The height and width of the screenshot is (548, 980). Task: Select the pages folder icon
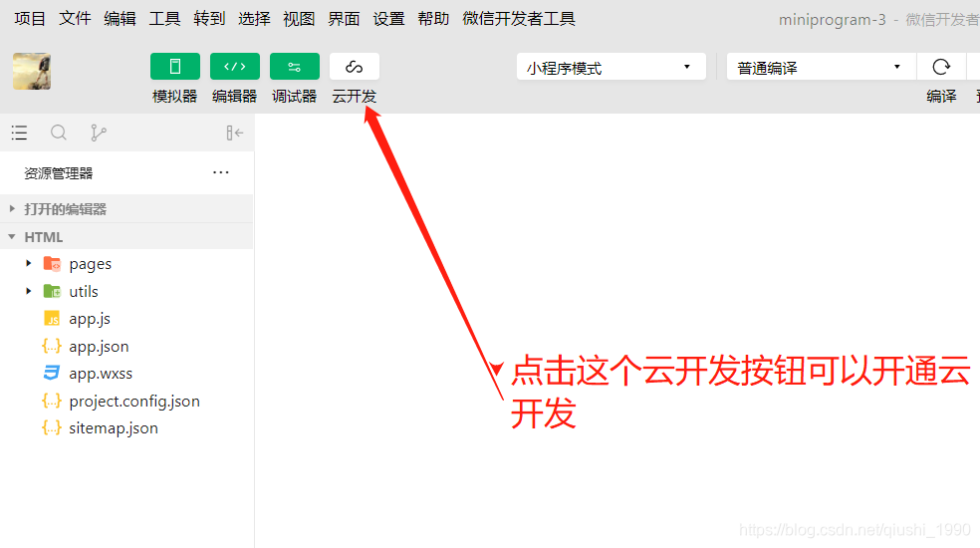pyautogui.click(x=52, y=264)
